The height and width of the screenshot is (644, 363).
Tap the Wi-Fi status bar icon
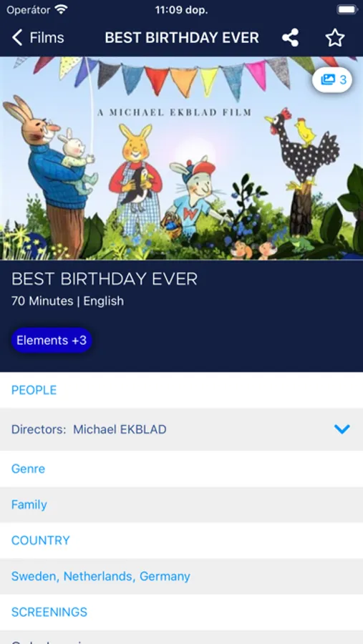click(62, 10)
